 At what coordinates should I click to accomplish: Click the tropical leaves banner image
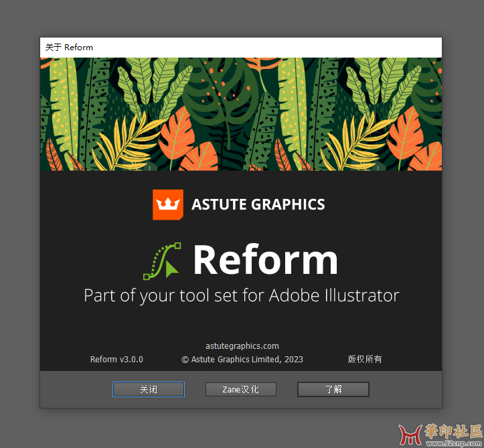click(x=241, y=114)
